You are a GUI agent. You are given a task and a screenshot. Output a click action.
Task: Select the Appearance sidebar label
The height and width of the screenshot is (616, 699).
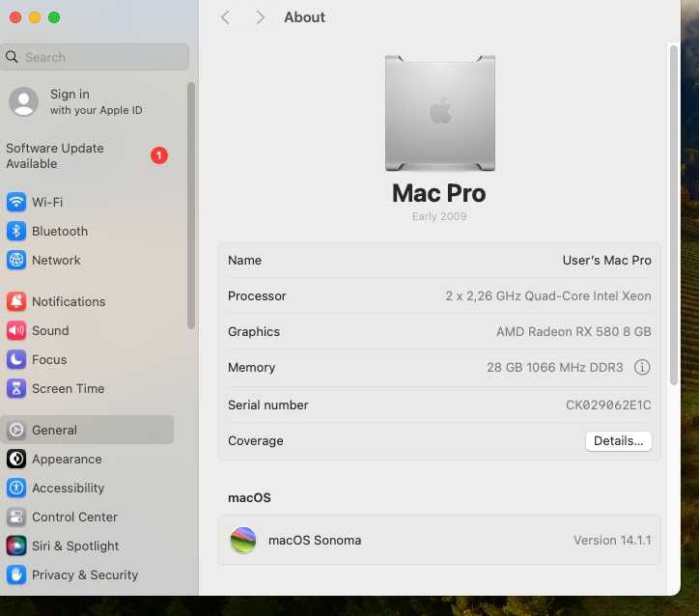(67, 459)
